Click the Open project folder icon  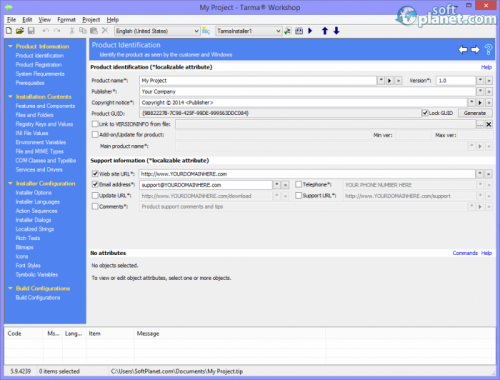(20, 31)
